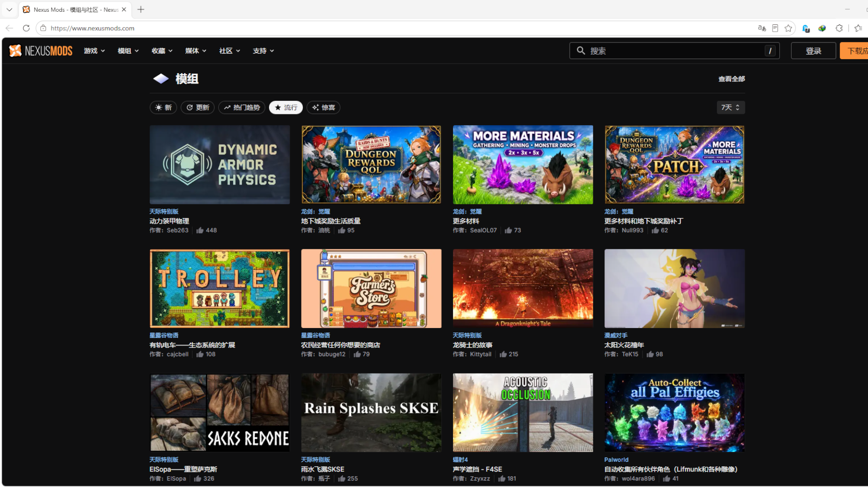The image size is (868, 488).
Task: Open the 动力装甲物理 mod title
Action: (169, 221)
